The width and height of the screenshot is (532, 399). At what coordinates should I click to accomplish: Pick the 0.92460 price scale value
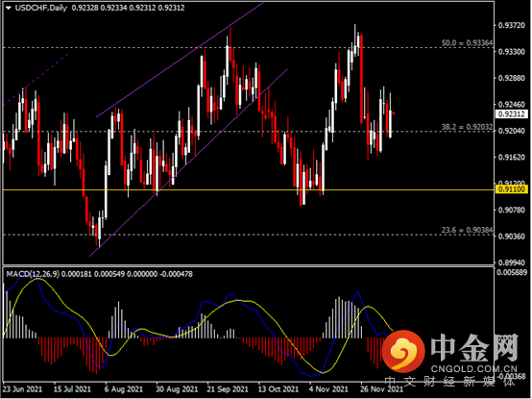(512, 104)
